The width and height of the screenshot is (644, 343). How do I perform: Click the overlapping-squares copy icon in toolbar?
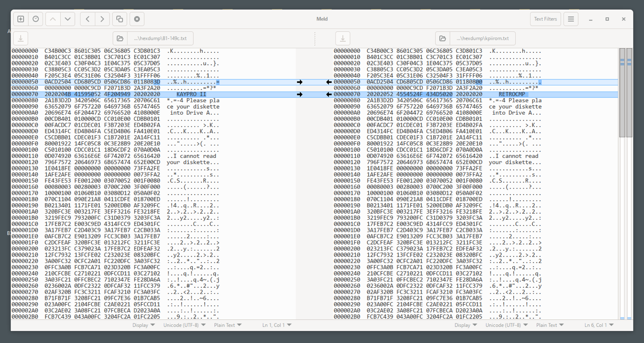pos(120,19)
